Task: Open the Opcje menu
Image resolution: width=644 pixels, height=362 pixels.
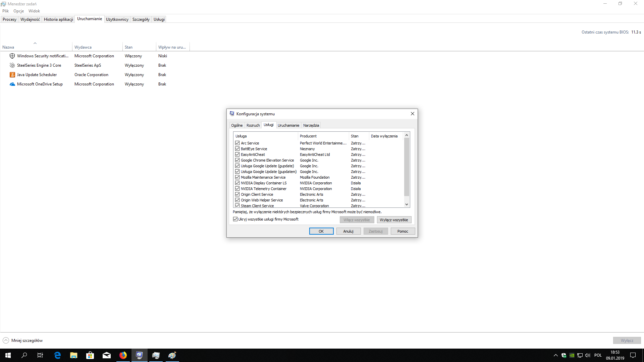Action: click(x=19, y=11)
